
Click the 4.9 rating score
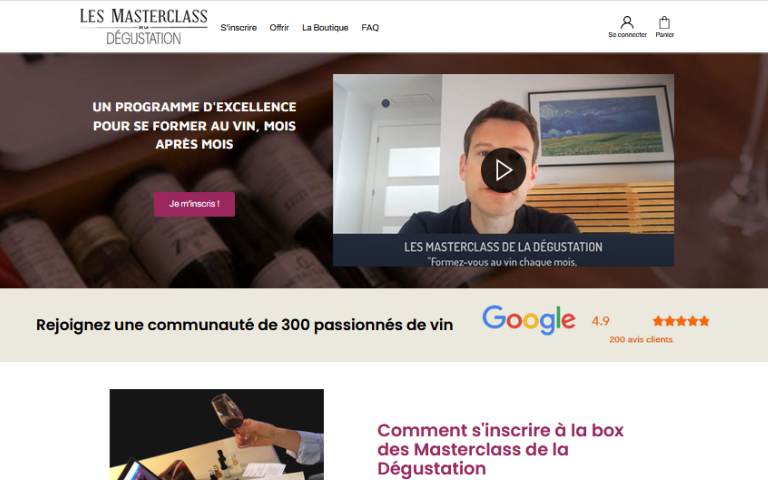[600, 321]
